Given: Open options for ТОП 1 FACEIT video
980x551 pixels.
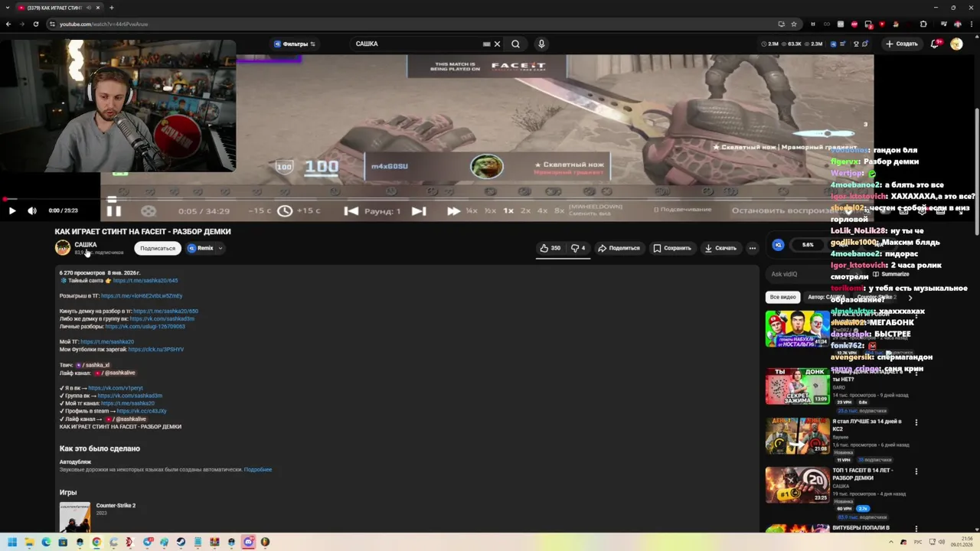Looking at the screenshot, I should 916,471.
